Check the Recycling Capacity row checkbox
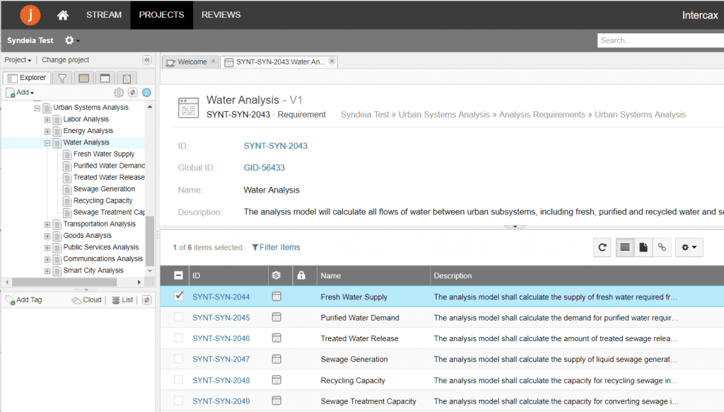The image size is (724, 412). (178, 380)
